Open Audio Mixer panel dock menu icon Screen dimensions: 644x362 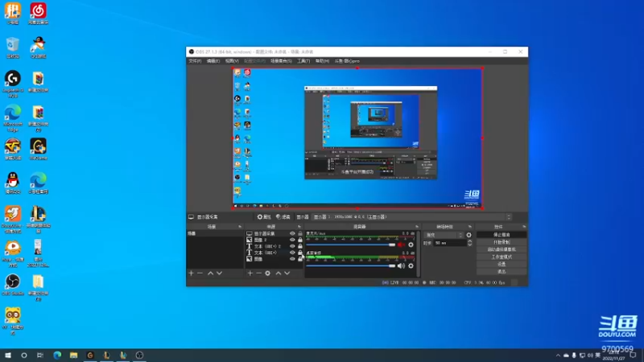point(417,227)
